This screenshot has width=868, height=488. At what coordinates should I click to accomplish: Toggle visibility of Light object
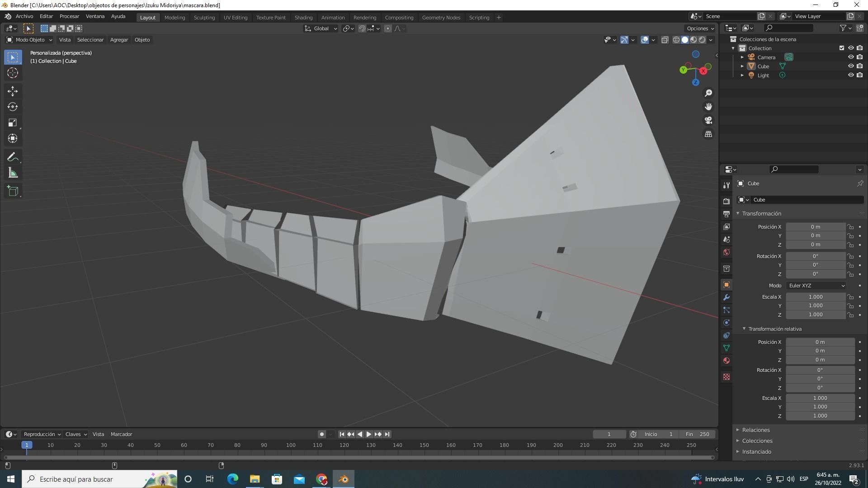[850, 75]
